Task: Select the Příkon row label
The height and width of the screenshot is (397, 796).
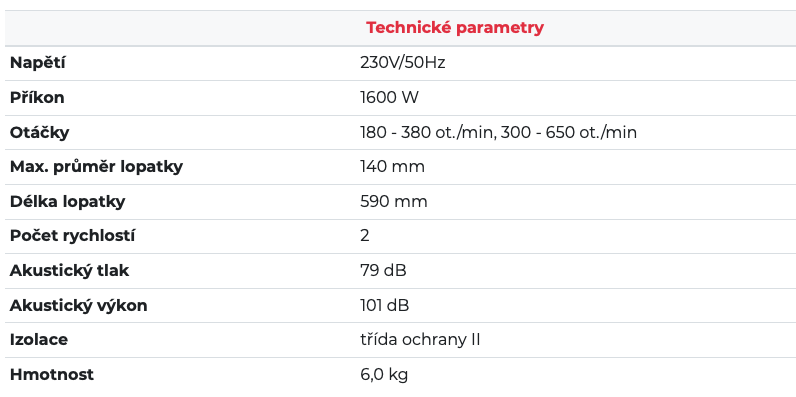Action: tap(37, 97)
